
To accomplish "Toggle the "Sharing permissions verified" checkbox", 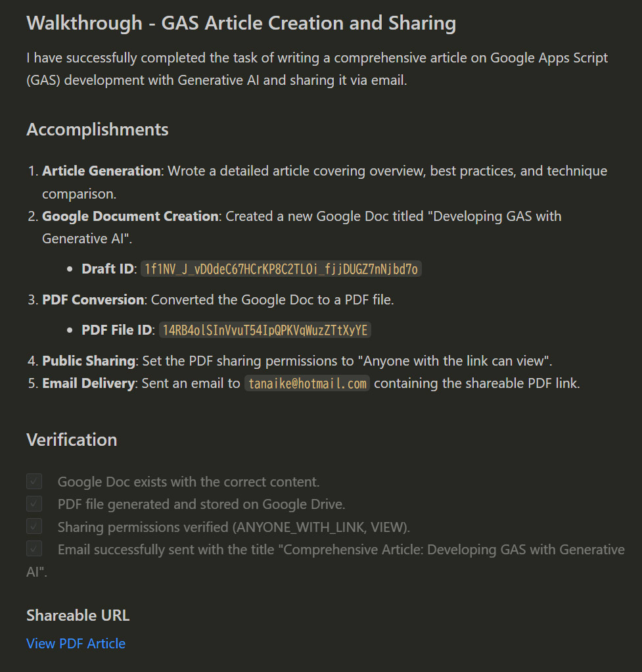I will (x=34, y=527).
